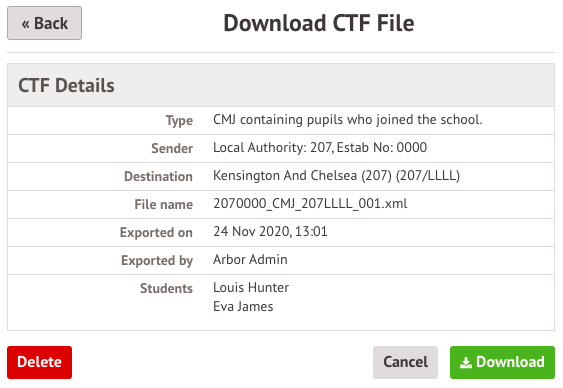Click the Exported by row label
This screenshot has width=563, height=388.
(157, 260)
